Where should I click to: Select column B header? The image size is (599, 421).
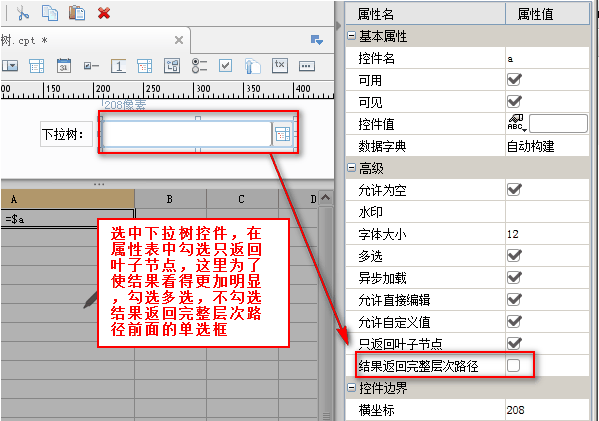pyautogui.click(x=170, y=199)
